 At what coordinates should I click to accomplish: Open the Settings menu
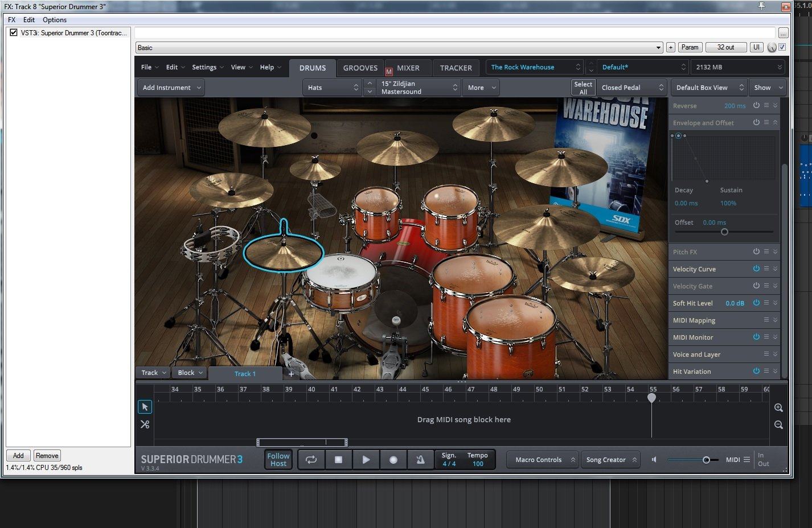coord(207,67)
